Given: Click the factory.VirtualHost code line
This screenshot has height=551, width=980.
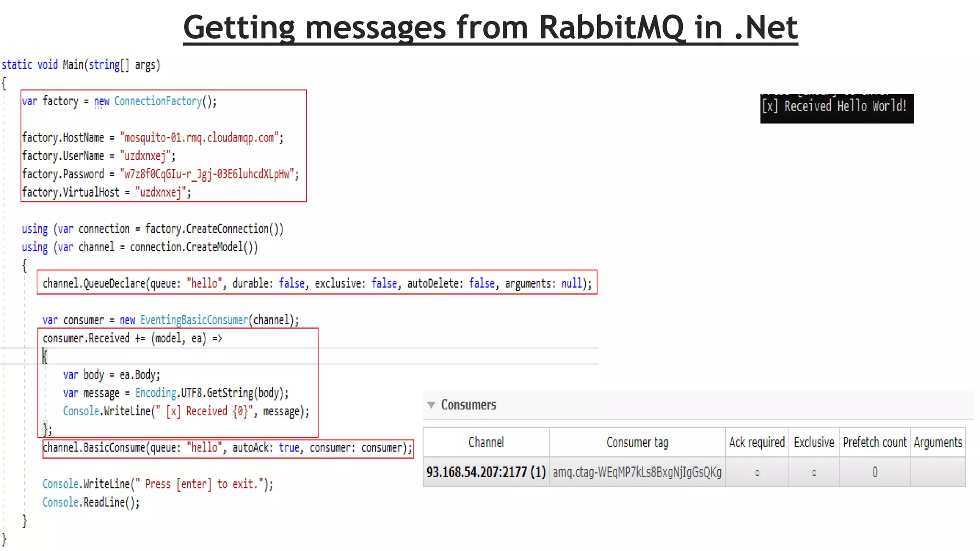Looking at the screenshot, I should 106,192.
